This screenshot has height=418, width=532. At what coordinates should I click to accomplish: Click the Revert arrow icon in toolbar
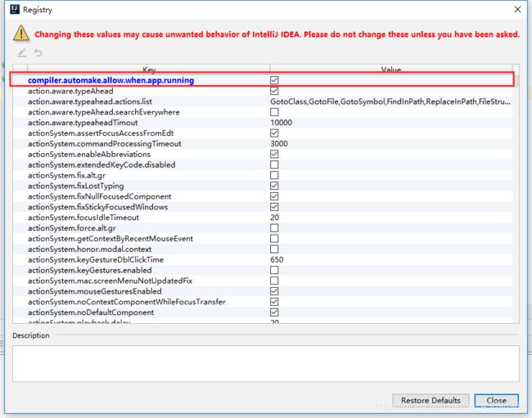[38, 53]
